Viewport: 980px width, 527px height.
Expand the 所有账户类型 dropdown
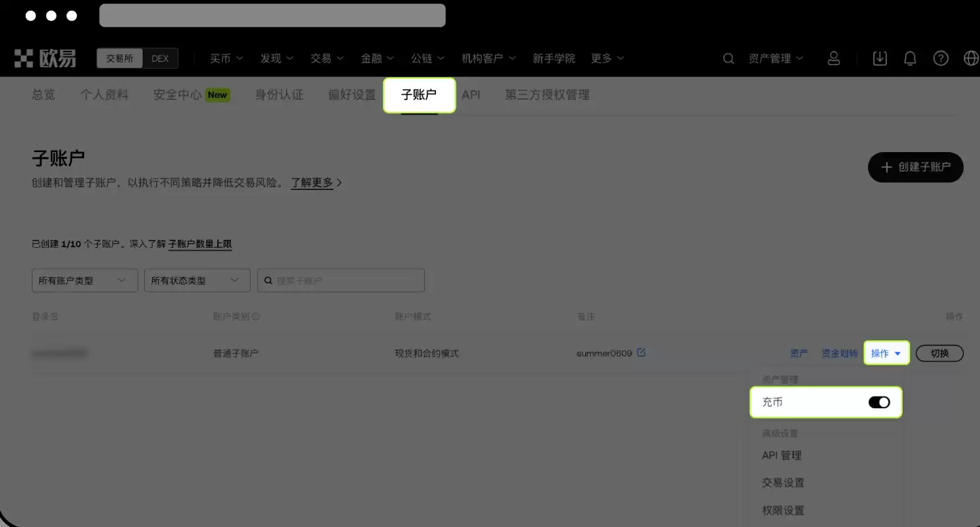(x=84, y=280)
